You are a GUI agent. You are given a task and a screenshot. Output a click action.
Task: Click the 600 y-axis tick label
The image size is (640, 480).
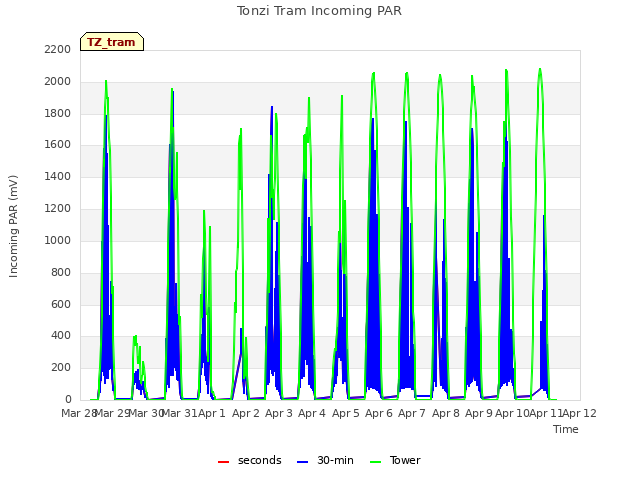61,304
